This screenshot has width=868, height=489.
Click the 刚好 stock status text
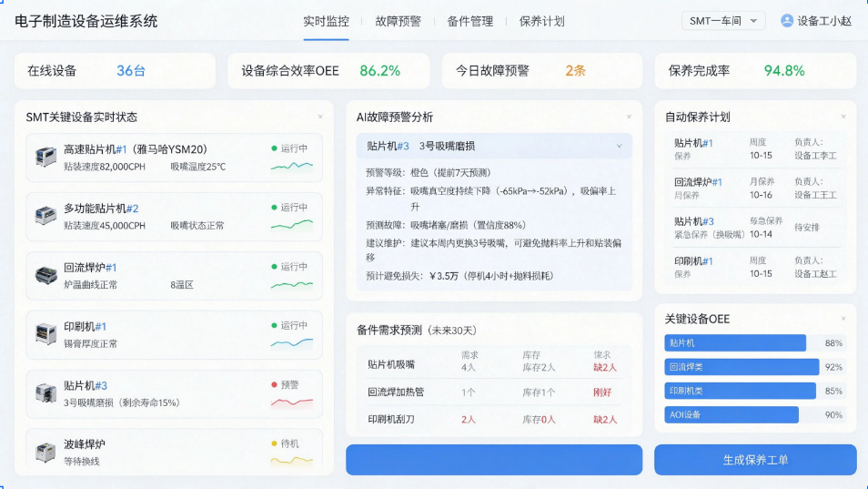tap(602, 392)
